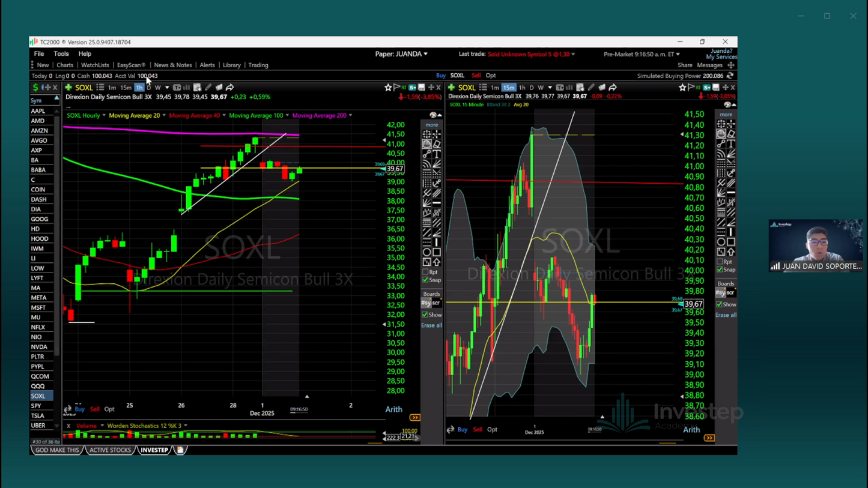This screenshot has height=488, width=868.
Task: Refresh the Simulated Buying Power
Action: point(730,76)
